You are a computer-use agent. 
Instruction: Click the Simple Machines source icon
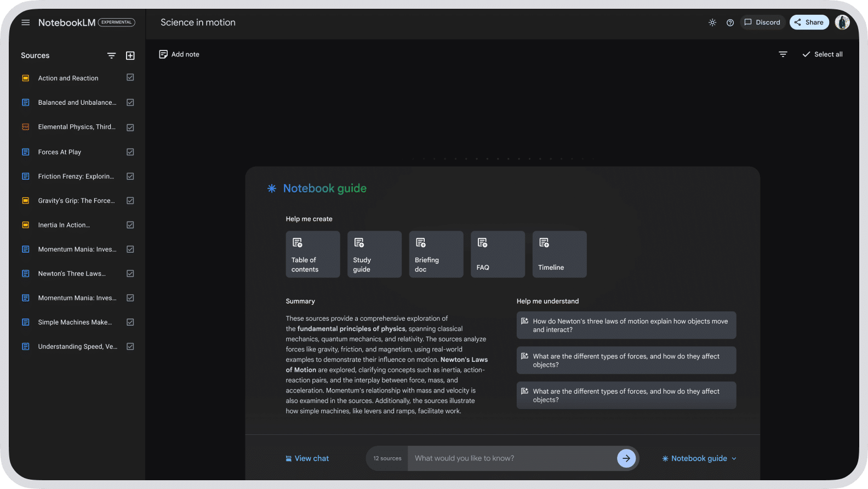click(25, 322)
